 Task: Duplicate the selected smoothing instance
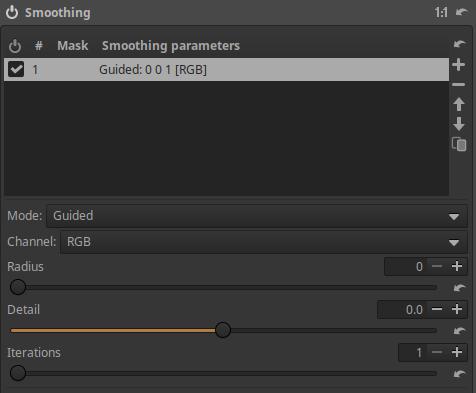click(459, 144)
